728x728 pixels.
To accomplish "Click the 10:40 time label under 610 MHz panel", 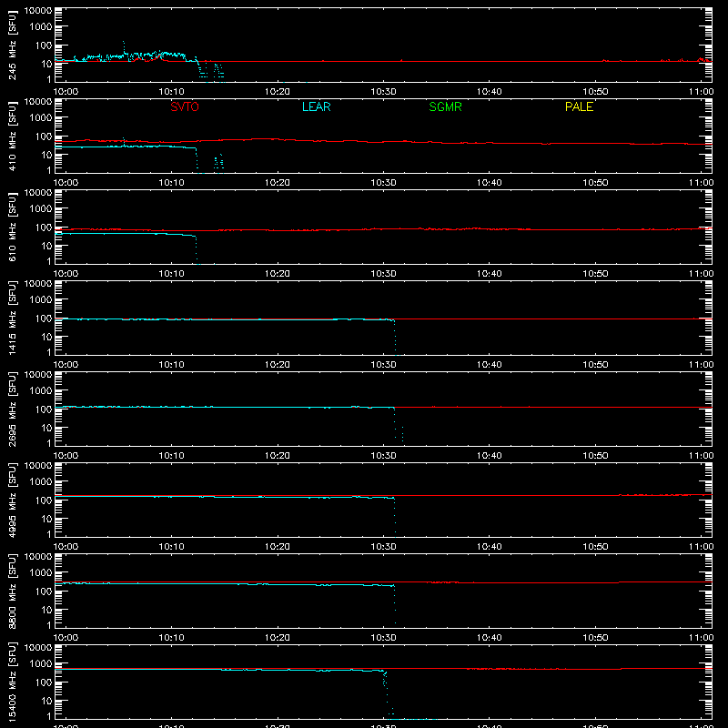I will pos(489,274).
